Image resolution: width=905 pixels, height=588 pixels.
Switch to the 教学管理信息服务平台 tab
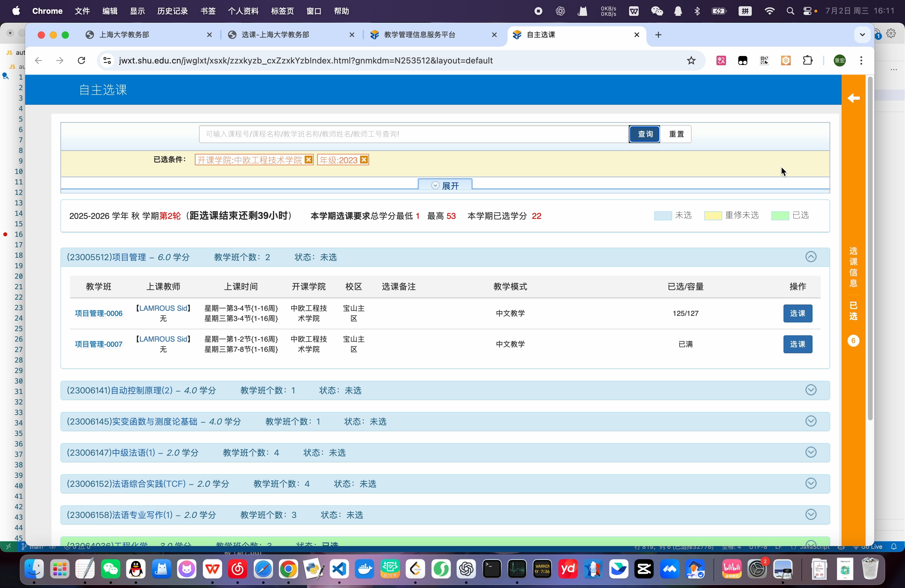click(420, 35)
